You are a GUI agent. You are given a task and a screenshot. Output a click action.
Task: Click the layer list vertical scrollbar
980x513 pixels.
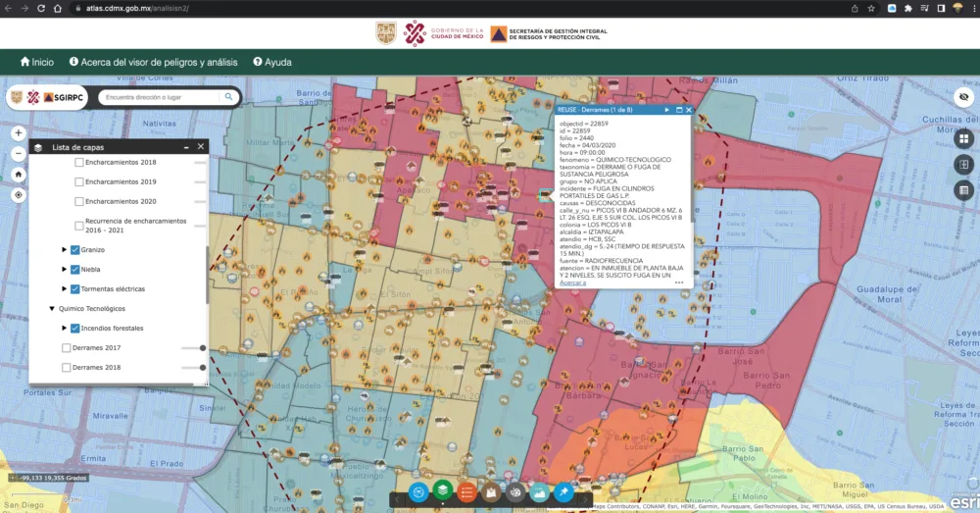pos(207,276)
